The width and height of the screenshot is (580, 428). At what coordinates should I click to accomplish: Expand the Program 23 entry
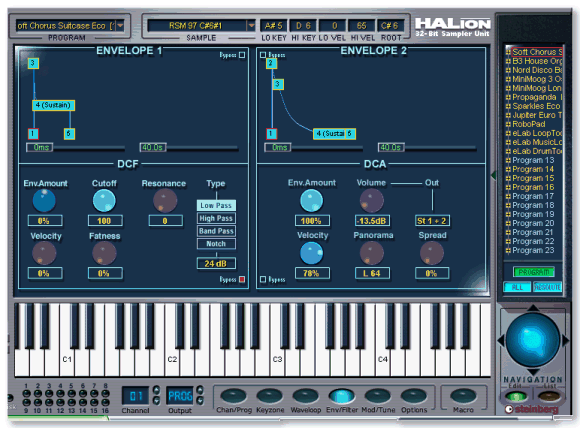508,250
